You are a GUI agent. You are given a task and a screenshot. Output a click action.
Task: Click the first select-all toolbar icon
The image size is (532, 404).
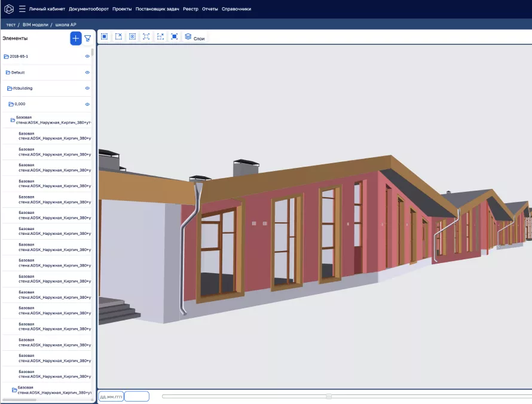[105, 36]
